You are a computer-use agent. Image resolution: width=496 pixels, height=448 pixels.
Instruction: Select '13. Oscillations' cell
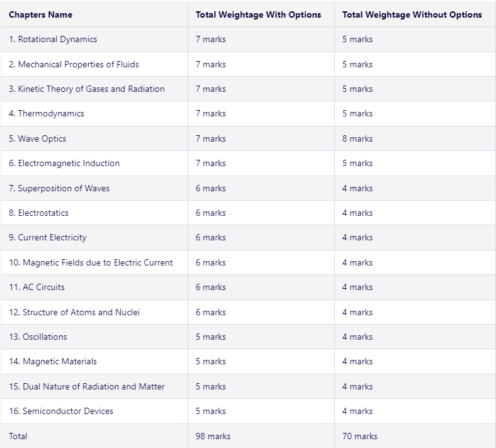coord(38,337)
